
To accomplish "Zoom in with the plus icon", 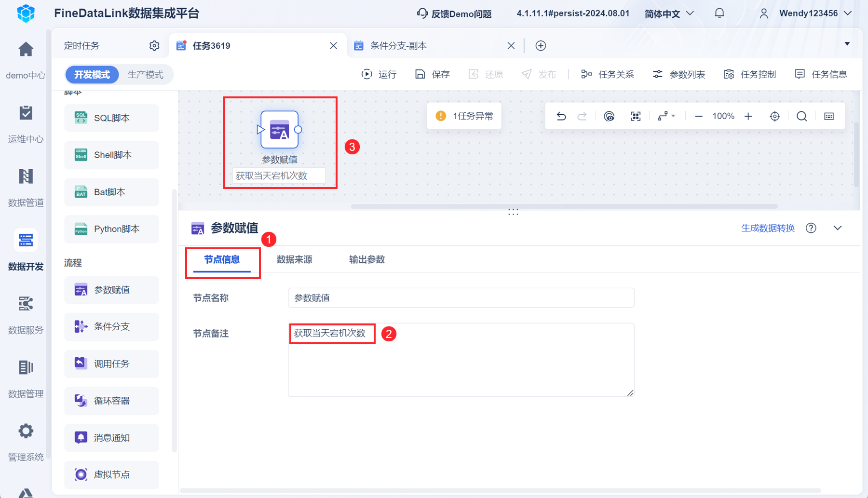I will (x=748, y=116).
